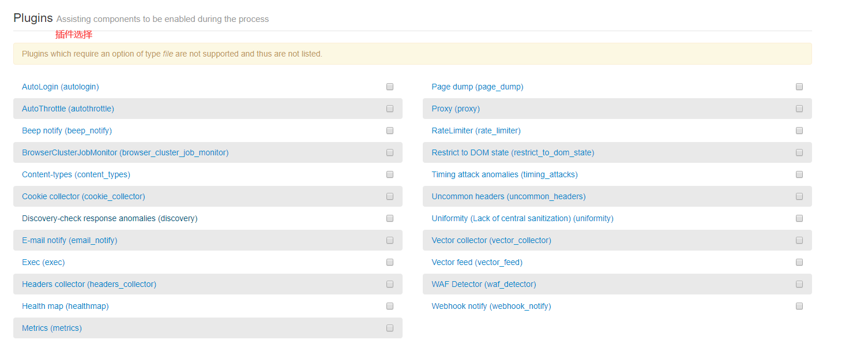Click the Timing attack anomalies link

[504, 174]
